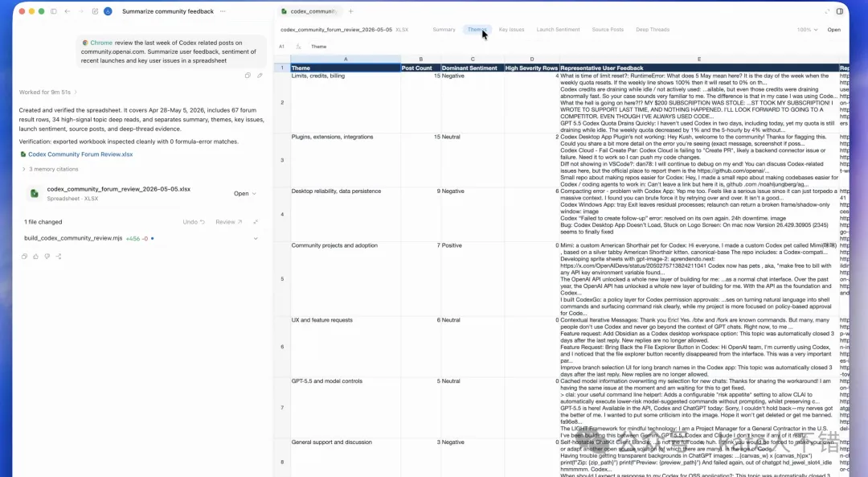Open the 100% zoom dropdown
This screenshot has width=868, height=477.
807,30
